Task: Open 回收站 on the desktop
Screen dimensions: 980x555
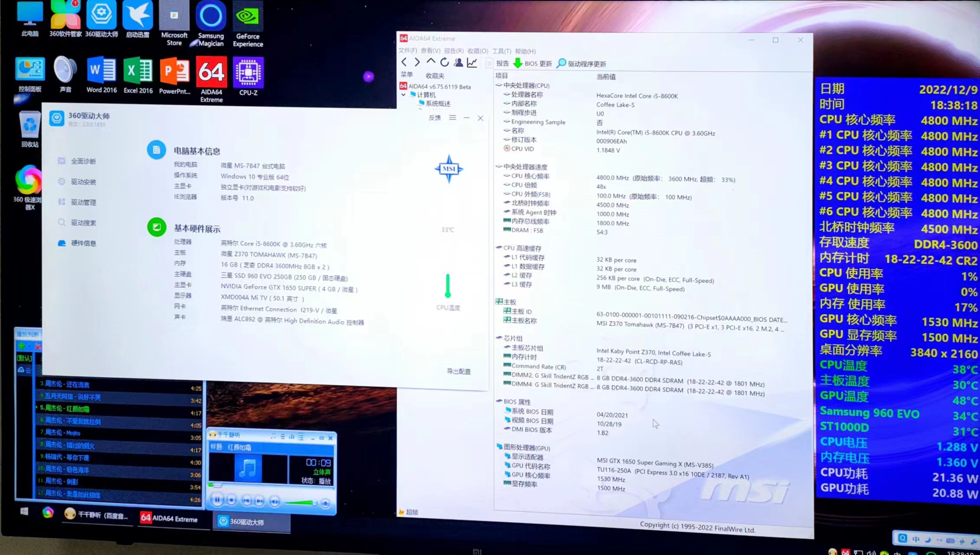Action: [x=30, y=129]
